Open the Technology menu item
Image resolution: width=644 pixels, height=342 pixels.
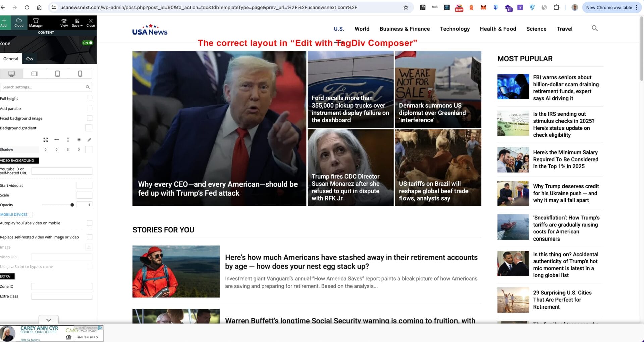tap(455, 29)
